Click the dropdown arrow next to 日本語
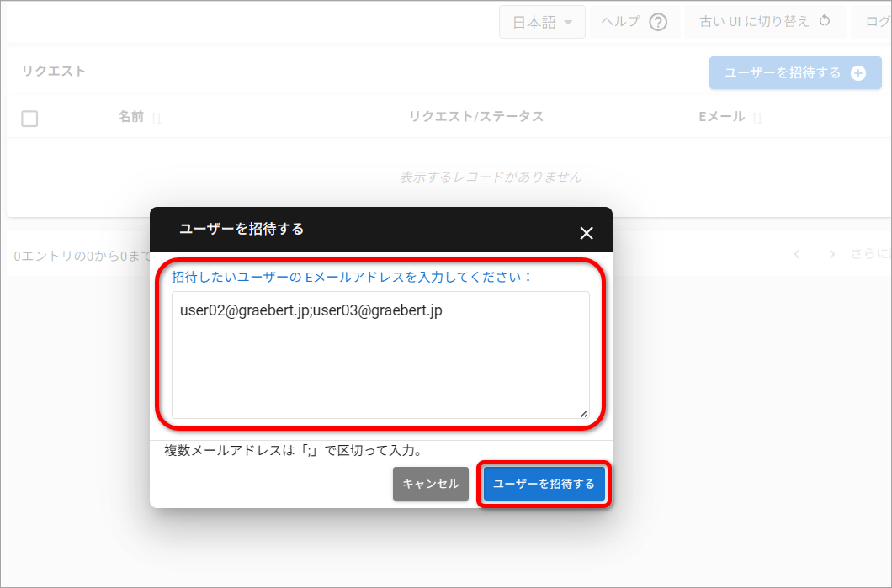 (568, 23)
